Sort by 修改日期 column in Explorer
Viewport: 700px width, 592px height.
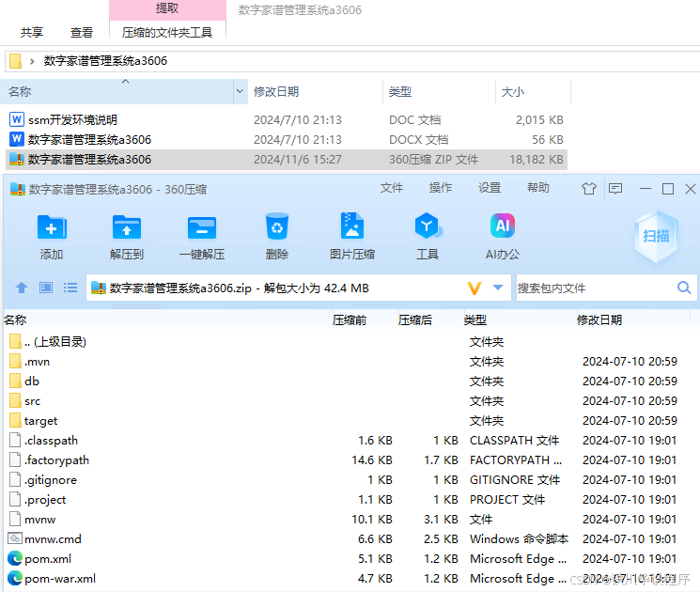(315, 91)
